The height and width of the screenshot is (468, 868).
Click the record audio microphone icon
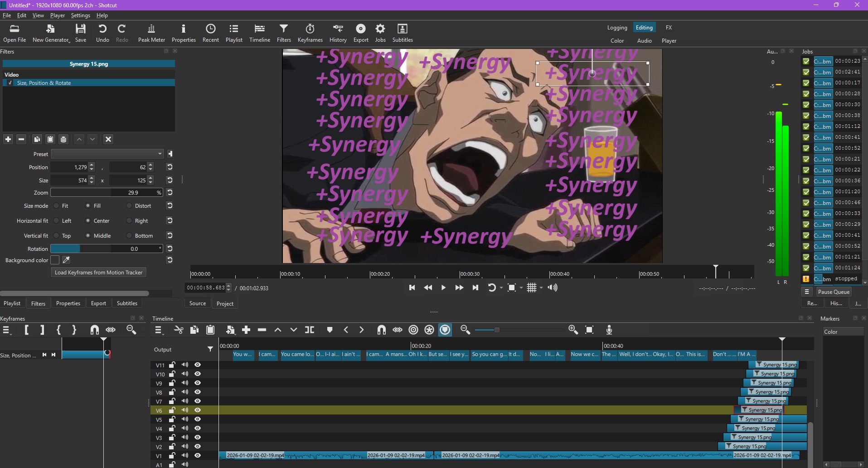click(609, 330)
